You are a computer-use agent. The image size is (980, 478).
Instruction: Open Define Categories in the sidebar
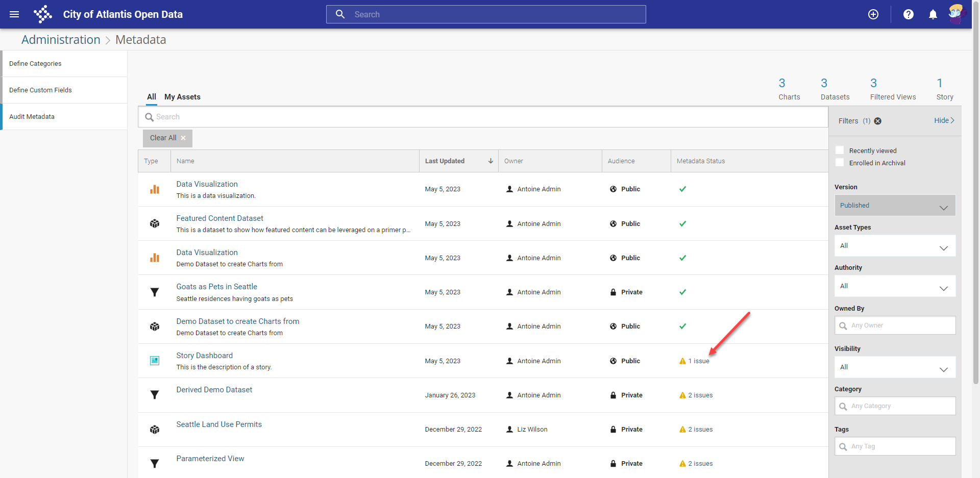pos(64,64)
